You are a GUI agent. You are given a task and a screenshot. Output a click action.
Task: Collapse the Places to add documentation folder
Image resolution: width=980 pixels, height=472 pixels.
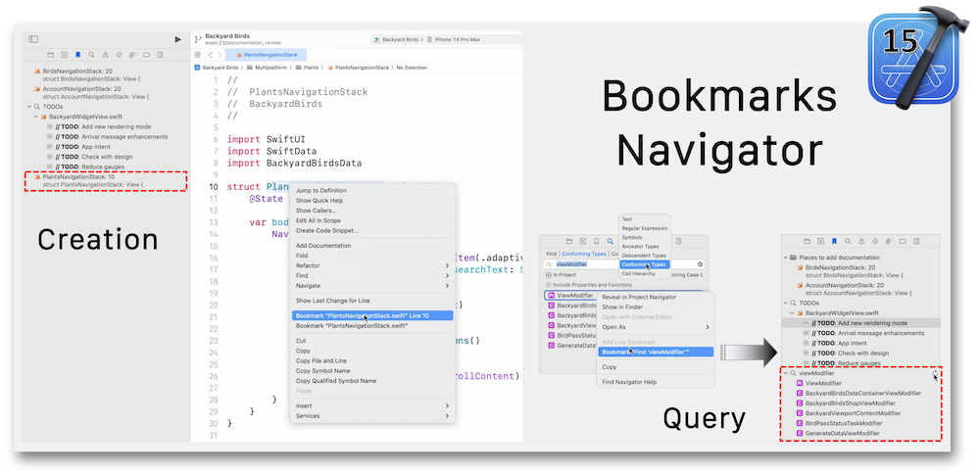coord(786,258)
